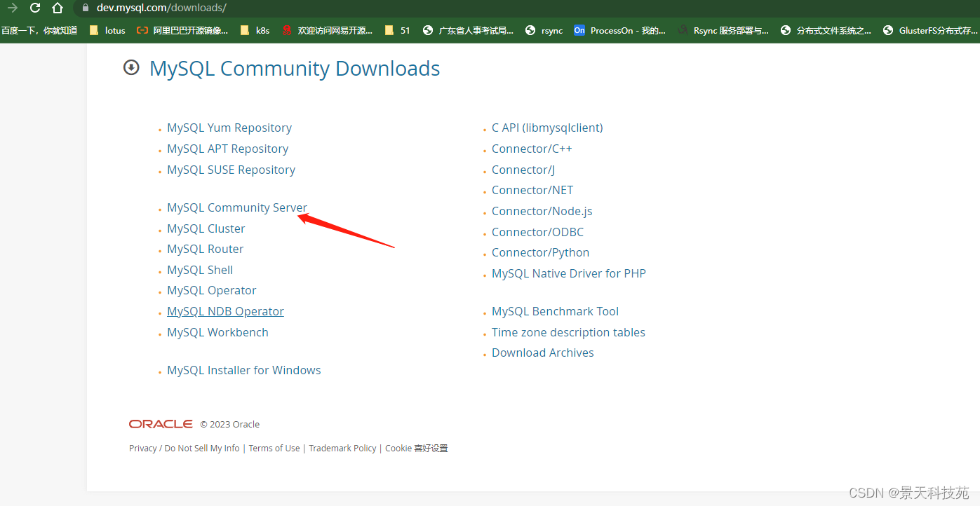The height and width of the screenshot is (506, 980).
Task: Open Connector/ODBC link
Action: pyautogui.click(x=537, y=232)
